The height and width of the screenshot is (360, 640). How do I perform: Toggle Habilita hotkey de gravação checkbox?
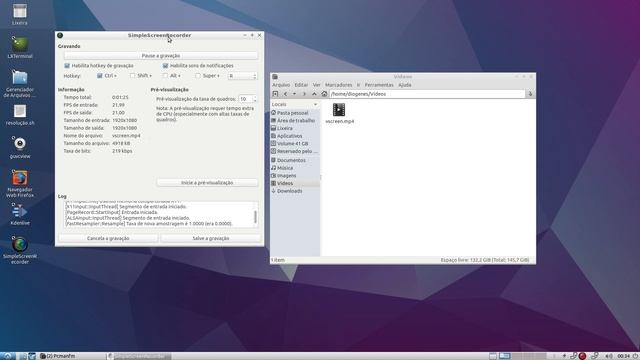coord(67,66)
